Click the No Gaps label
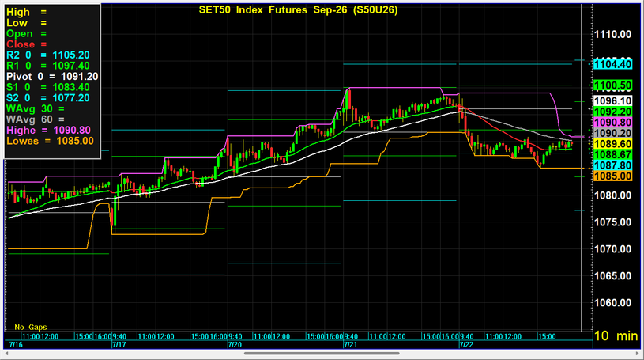 [31, 327]
